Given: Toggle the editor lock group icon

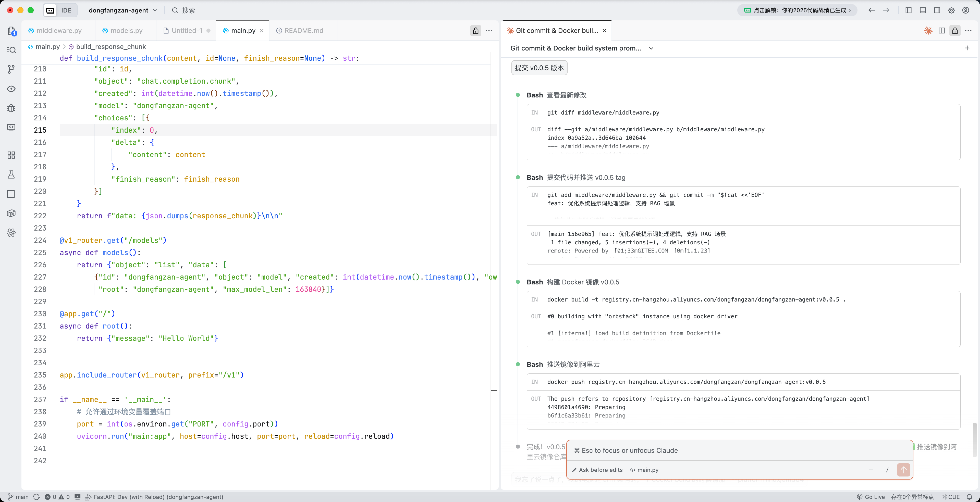Looking at the screenshot, I should [475, 30].
